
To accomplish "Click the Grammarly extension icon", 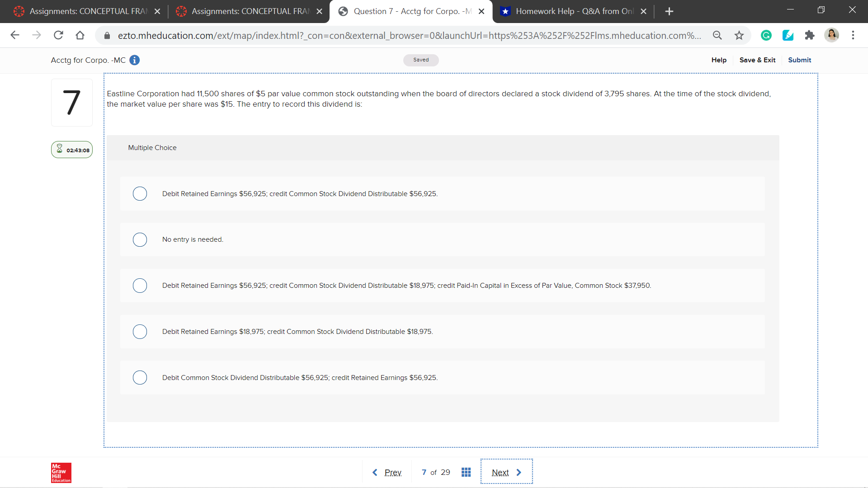I will [x=766, y=35].
